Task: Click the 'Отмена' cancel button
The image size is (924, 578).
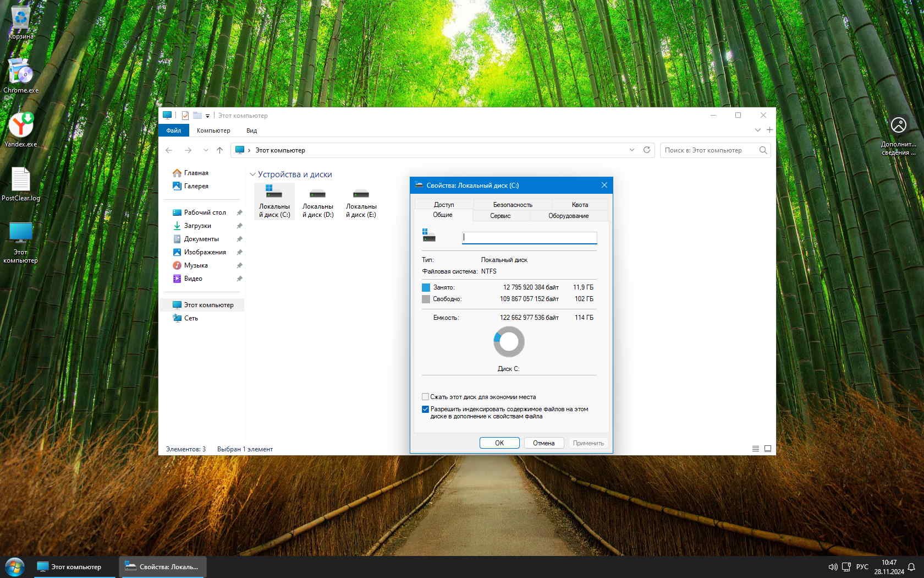Action: 543,443
